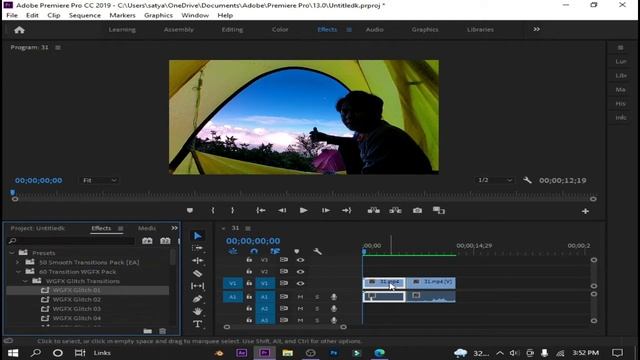
Task: Export frame with camera icon
Action: (x=417, y=211)
